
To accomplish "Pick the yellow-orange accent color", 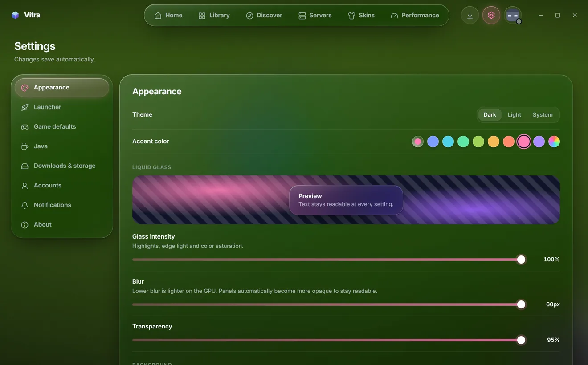I will [x=494, y=142].
